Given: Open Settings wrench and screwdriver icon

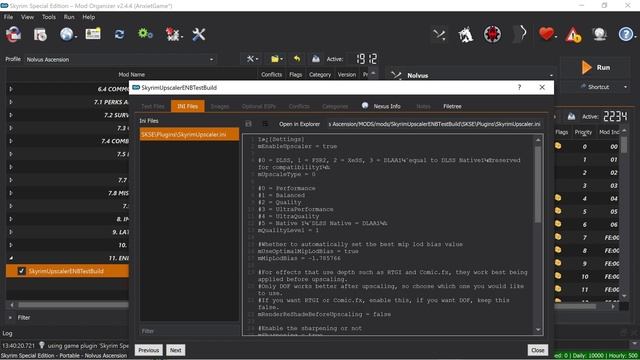Looking at the screenshot, I should tap(199, 34).
